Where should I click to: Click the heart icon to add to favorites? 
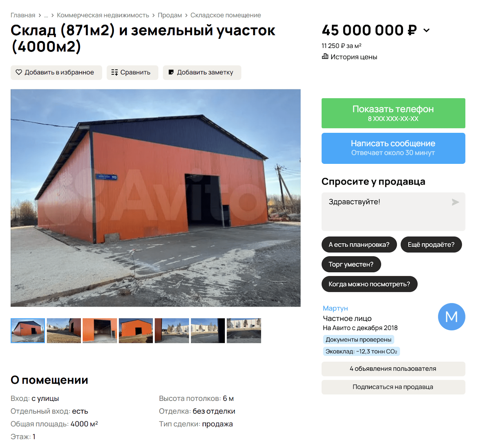coord(19,72)
